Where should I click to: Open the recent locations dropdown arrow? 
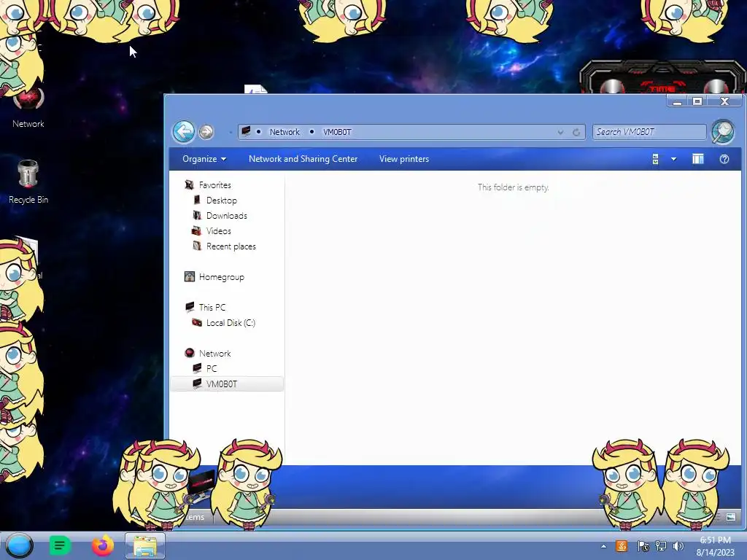(230, 132)
